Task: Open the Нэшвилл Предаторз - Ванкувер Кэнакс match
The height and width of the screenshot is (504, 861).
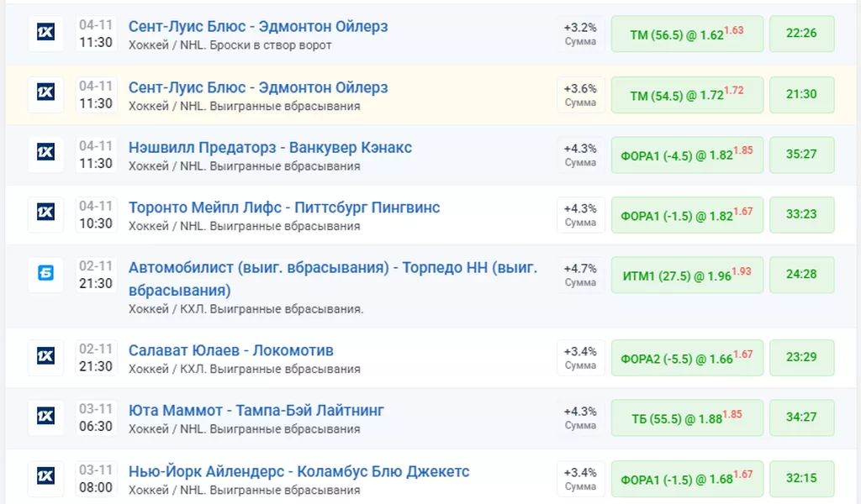Action: pyautogui.click(x=270, y=148)
